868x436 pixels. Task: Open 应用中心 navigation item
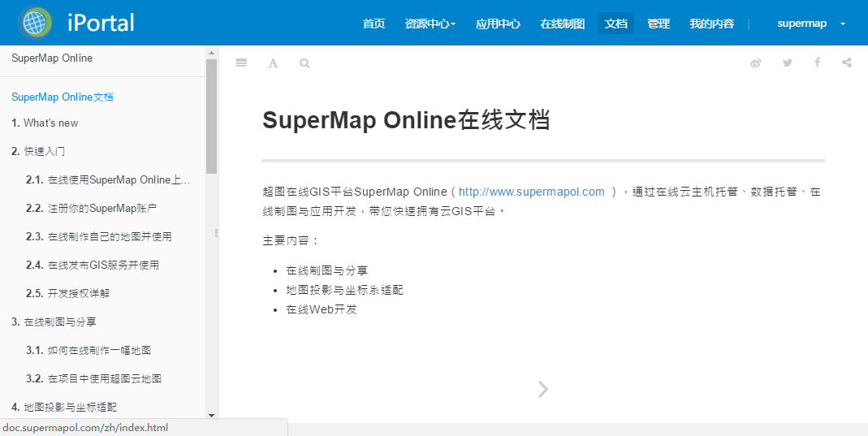click(498, 24)
